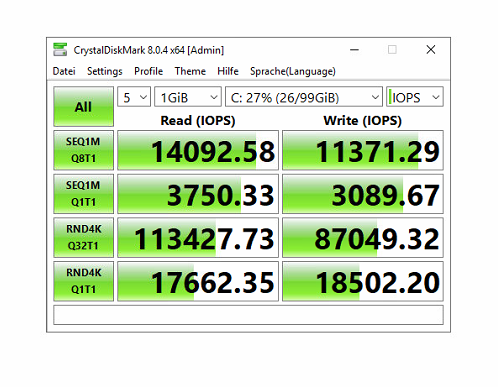Select SEQ1M Q8T1 write value 11371.29
This screenshot has width=498, height=387.
click(x=363, y=150)
